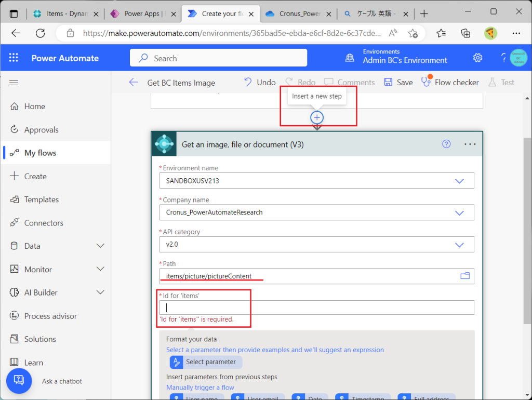Screen dimensions: 532x400
Task: Open the browser tab actions menu icon
Action: pos(14,14)
